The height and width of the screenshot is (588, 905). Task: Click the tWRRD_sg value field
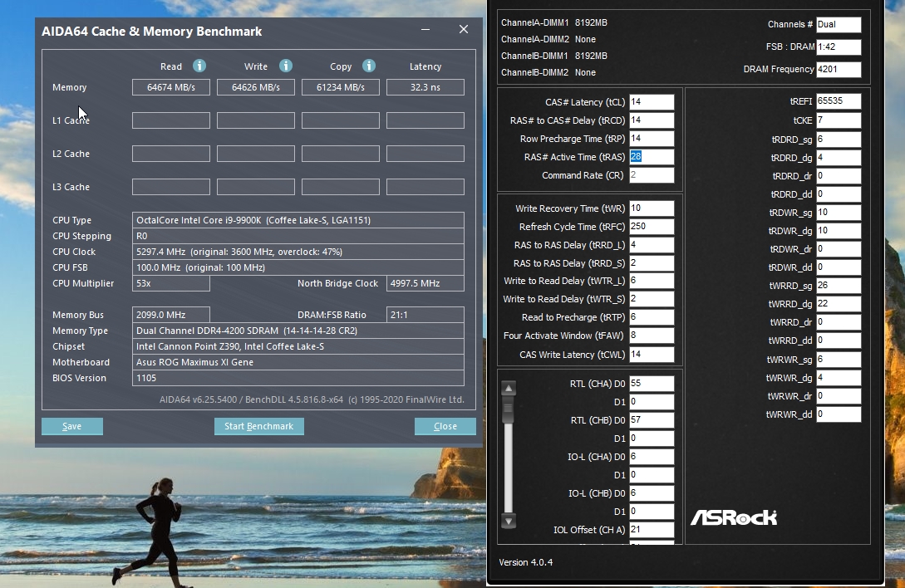pyautogui.click(x=838, y=285)
